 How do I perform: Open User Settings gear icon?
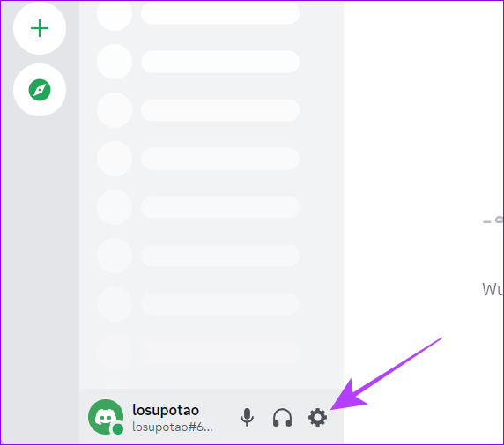click(317, 418)
